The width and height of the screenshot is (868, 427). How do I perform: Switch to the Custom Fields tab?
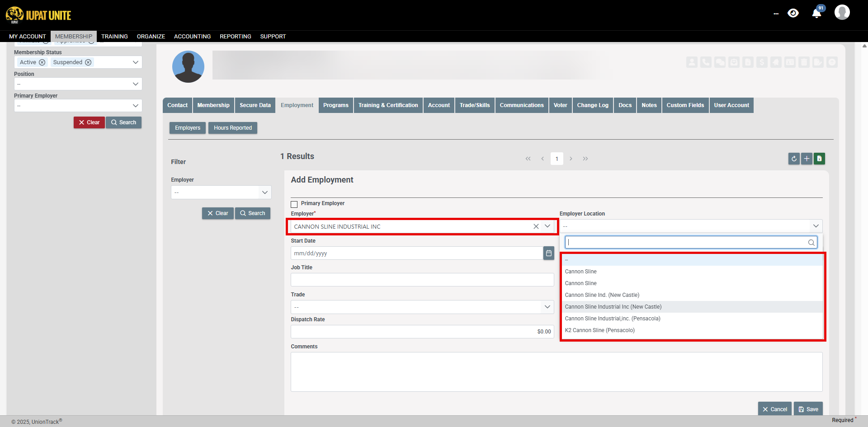[x=685, y=105]
